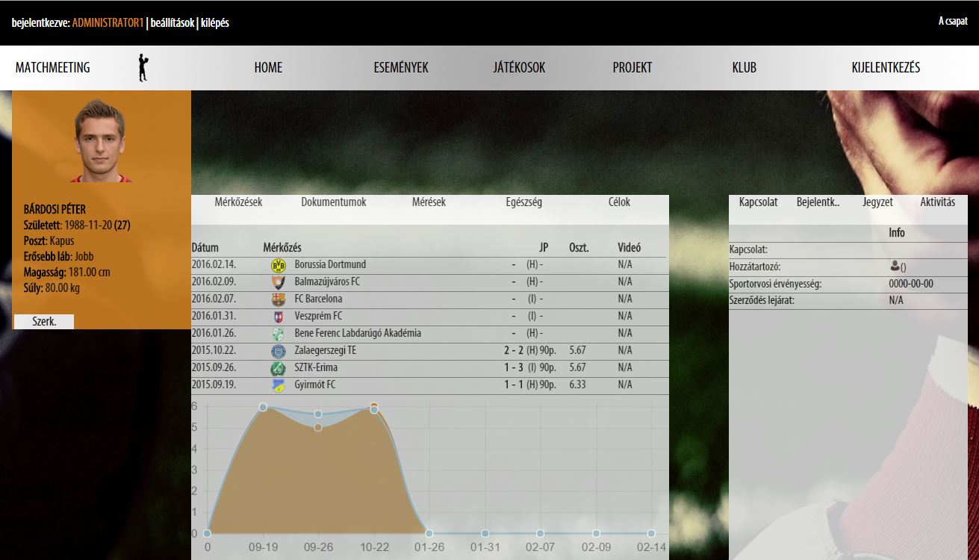Click the Hozzátartozó person icon
Viewport: 979px width, 560px height.
coord(895,266)
